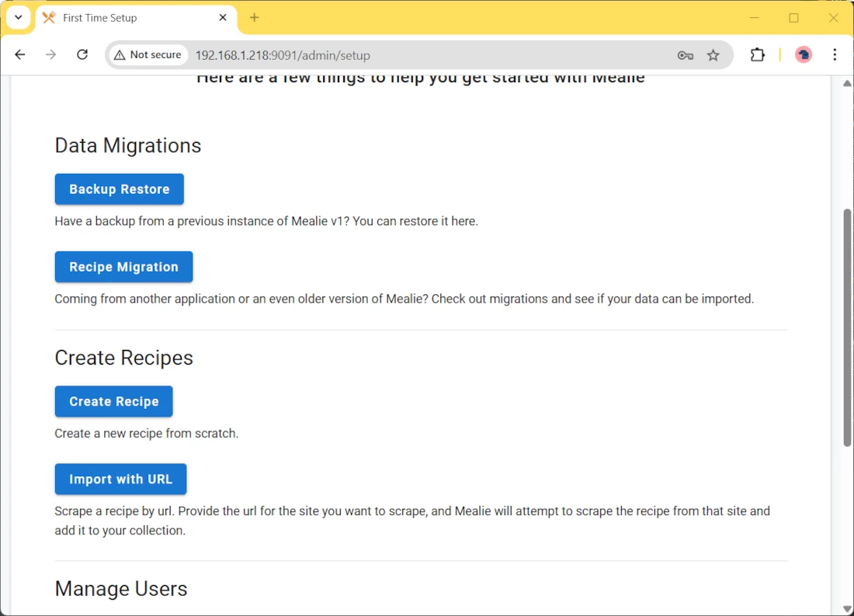Screen dimensions: 854x616
Task: Click the scrollbar down arrow
Action: [x=847, y=609]
